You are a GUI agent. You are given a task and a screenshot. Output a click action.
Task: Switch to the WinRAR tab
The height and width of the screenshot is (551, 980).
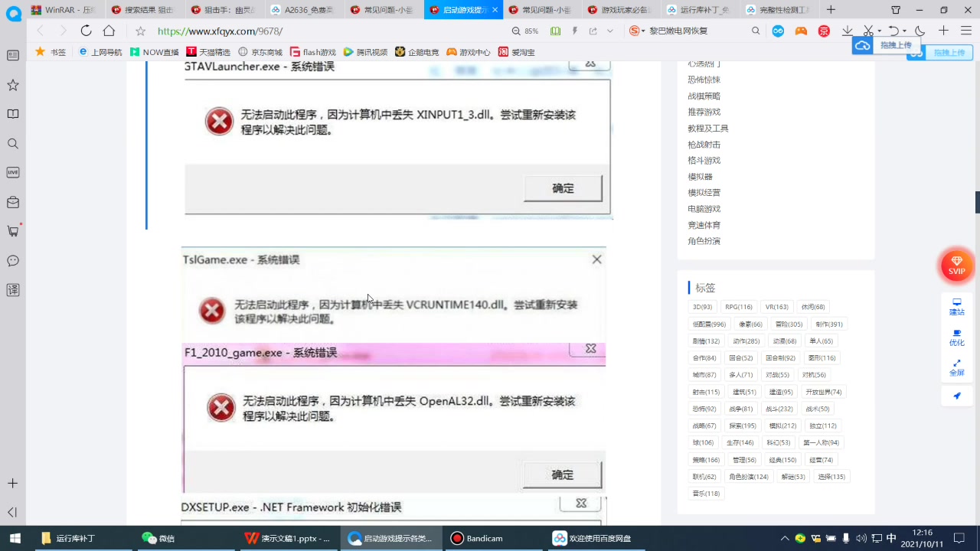(64, 10)
